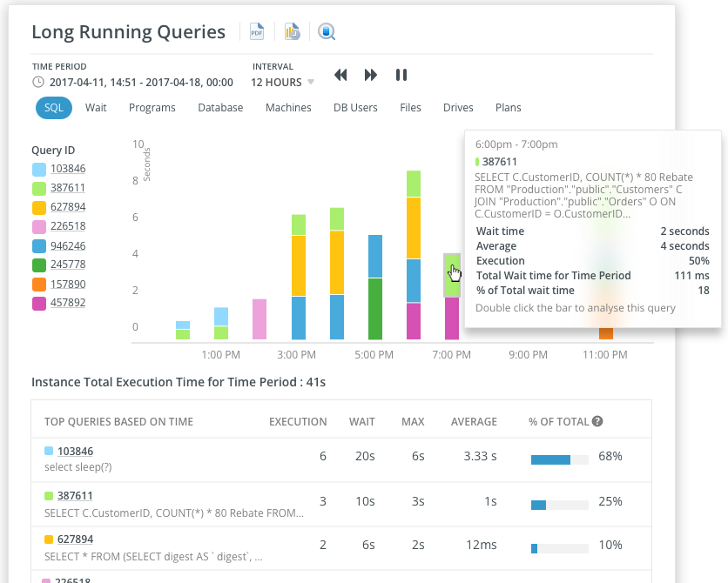Click the pink bar at 2:00 PM

pyautogui.click(x=260, y=319)
